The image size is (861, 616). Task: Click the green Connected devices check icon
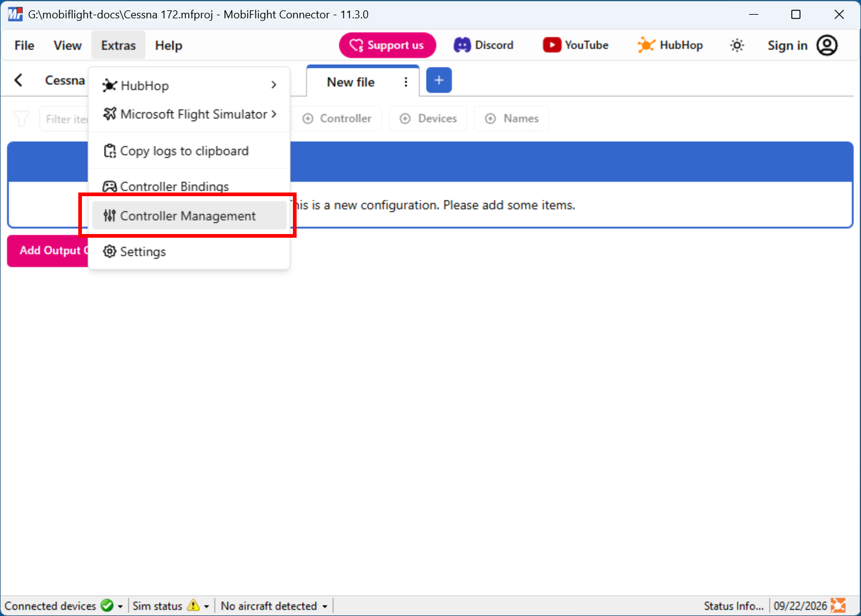(107, 606)
